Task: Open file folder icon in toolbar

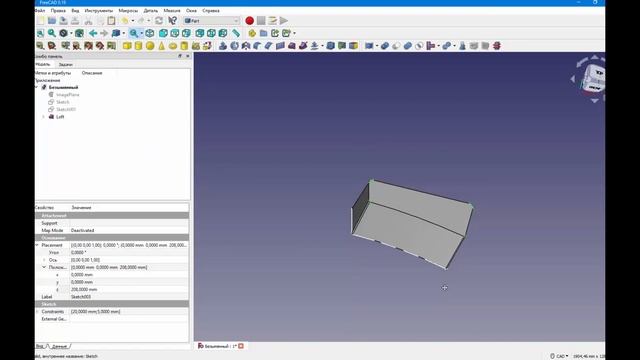Action: pos(52,20)
